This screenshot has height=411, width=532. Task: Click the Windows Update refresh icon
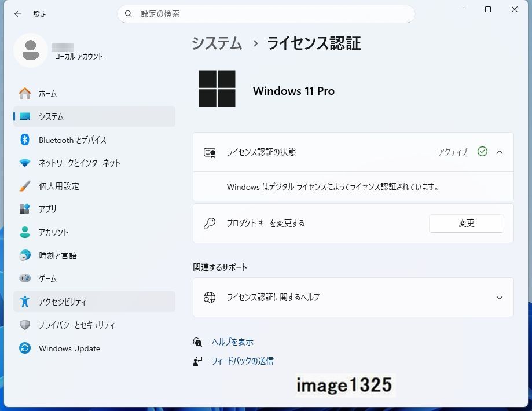click(x=25, y=348)
